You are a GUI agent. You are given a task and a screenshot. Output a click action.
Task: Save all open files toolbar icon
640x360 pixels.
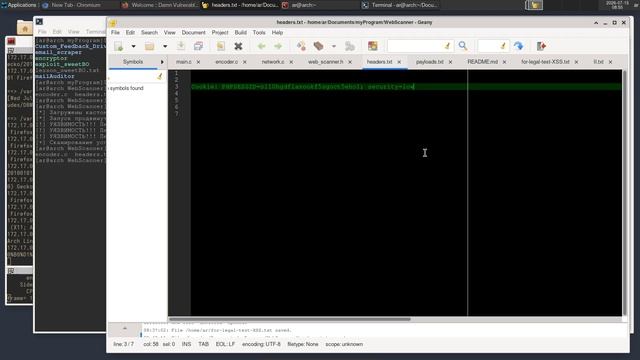[198, 46]
